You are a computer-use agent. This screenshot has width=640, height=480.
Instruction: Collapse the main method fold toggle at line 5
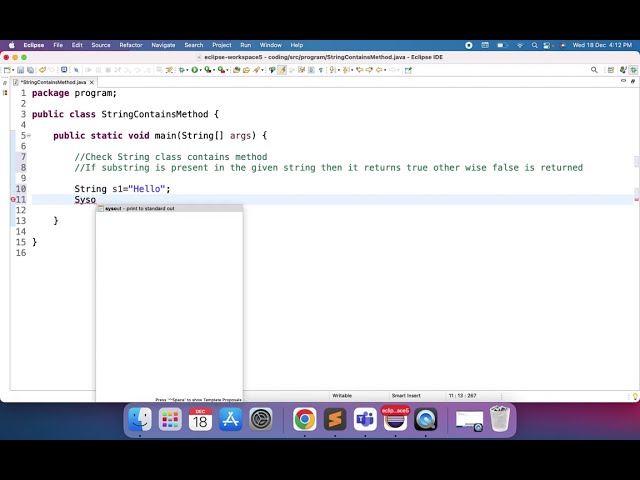point(29,135)
